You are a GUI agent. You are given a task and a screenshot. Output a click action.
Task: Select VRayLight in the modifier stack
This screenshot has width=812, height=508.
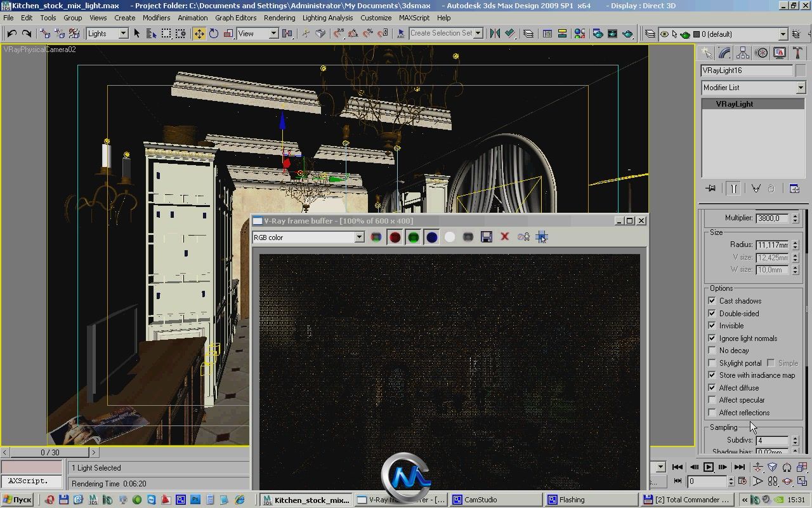click(x=753, y=104)
